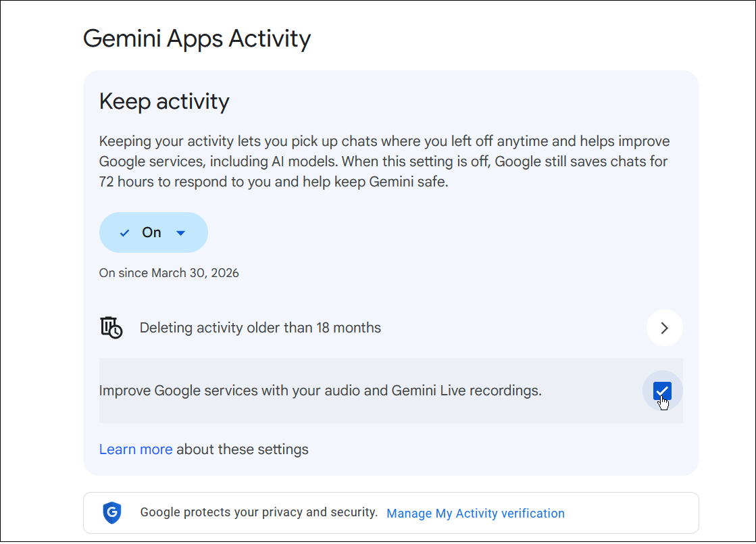
Task: Click the paragraph beginning 'Keeping your activity lets you'
Action: click(x=384, y=161)
